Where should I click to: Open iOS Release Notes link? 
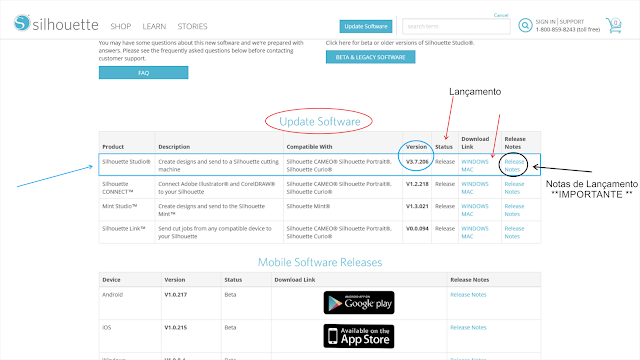[468, 327]
